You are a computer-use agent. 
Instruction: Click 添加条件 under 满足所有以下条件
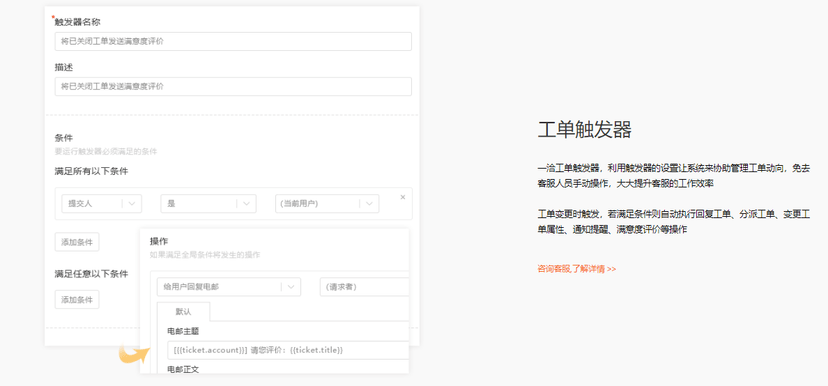coord(77,242)
